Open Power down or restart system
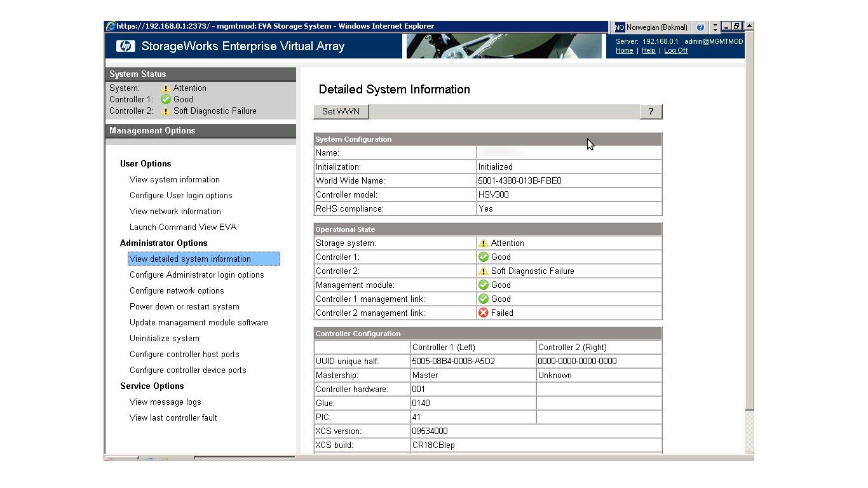 tap(184, 306)
